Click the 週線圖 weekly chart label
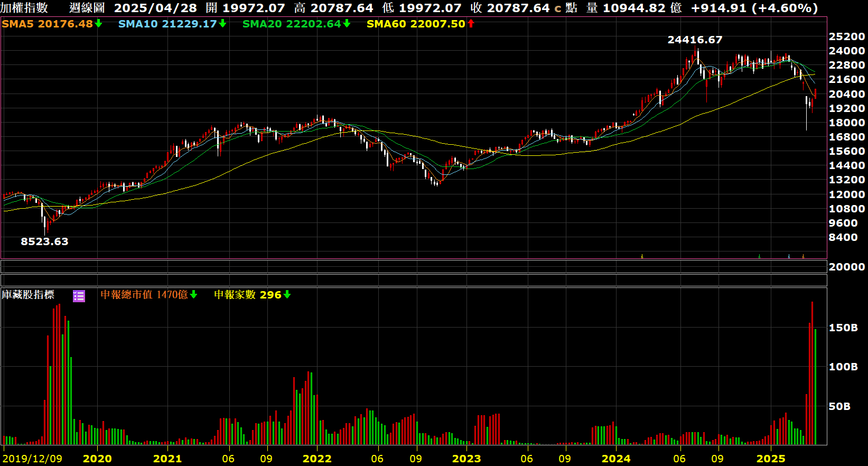This screenshot has height=466, width=868. click(87, 8)
